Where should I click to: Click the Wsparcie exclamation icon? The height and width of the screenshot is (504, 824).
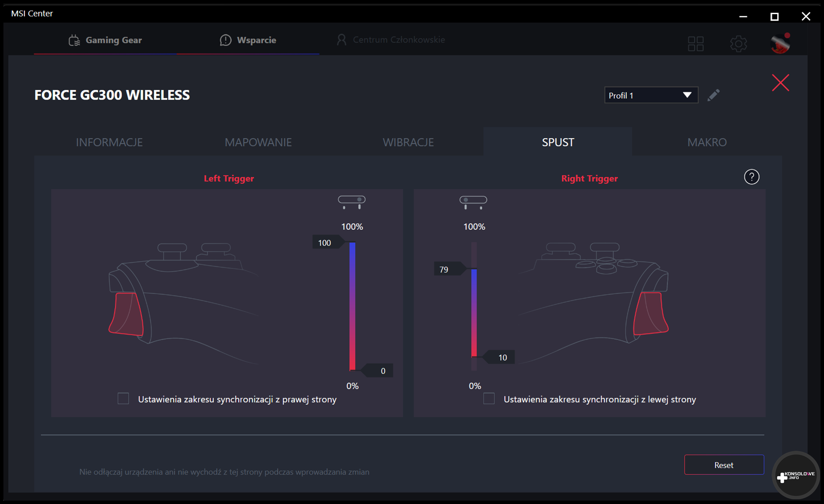tap(225, 40)
